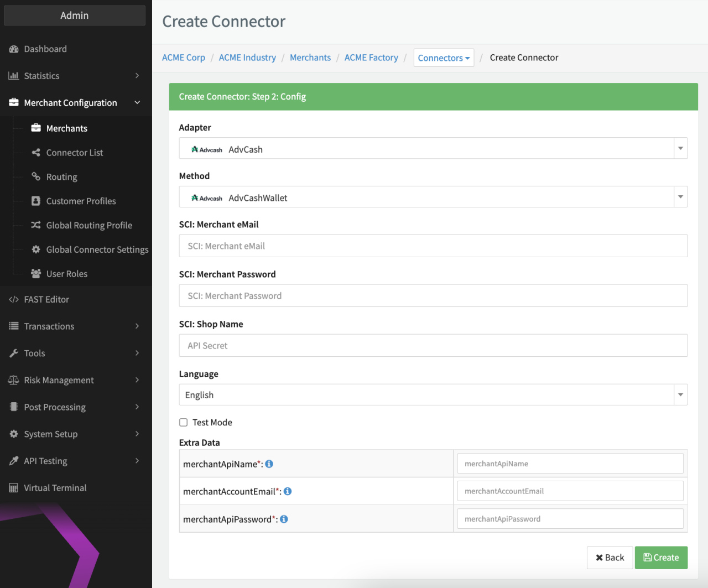This screenshot has width=708, height=588.
Task: Open the Method dropdown showing AdvCashWallet
Action: pyautogui.click(x=433, y=197)
